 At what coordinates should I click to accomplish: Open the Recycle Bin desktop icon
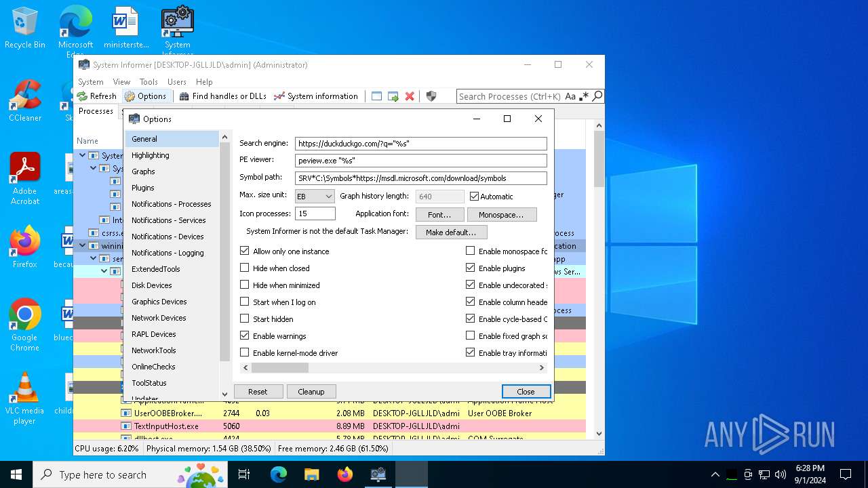pyautogui.click(x=25, y=28)
